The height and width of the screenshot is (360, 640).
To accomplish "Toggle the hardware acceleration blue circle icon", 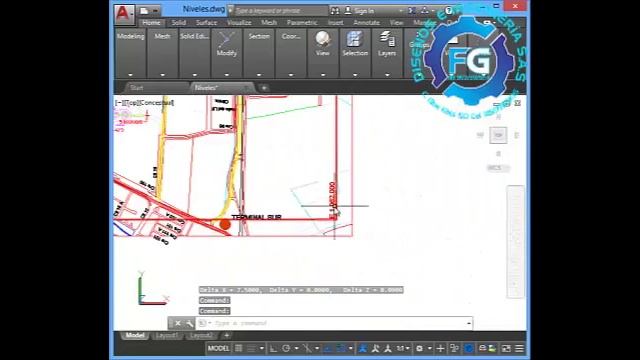I will (469, 348).
